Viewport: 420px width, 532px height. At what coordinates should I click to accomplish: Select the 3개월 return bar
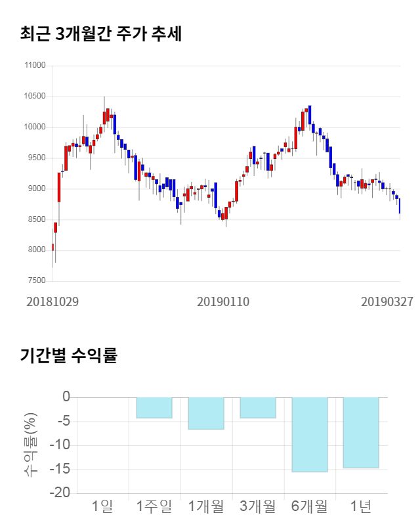click(x=258, y=408)
